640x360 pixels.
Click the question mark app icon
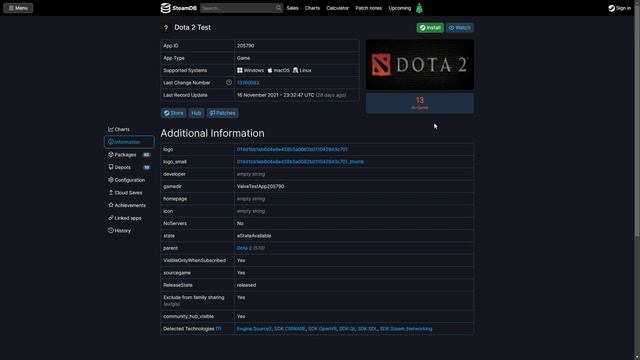(x=166, y=28)
